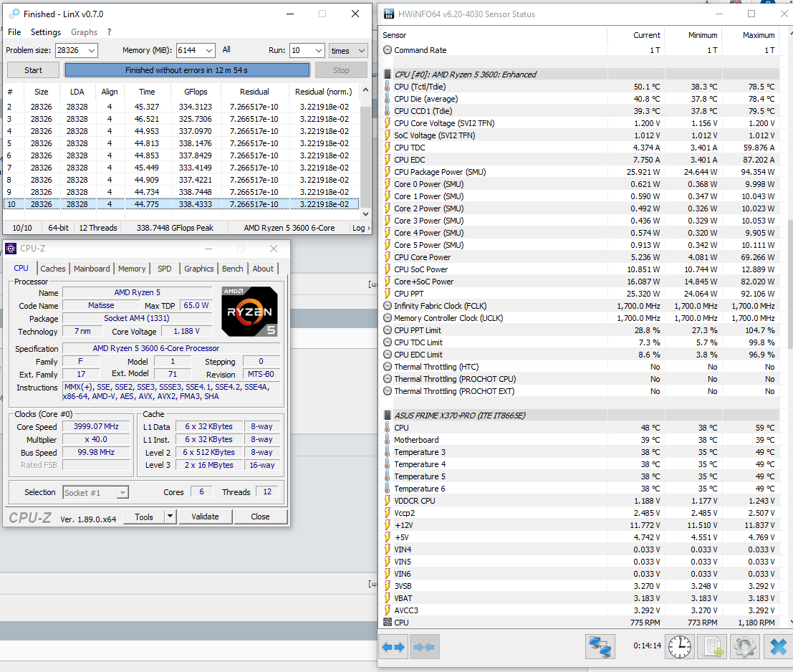Open Memory (MiB) dropdown in LinX
Image resolution: width=793 pixels, height=672 pixels.
pos(209,51)
